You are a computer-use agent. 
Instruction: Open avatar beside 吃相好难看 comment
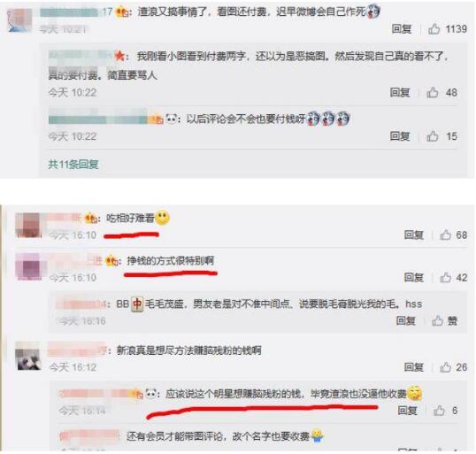[x=28, y=225]
